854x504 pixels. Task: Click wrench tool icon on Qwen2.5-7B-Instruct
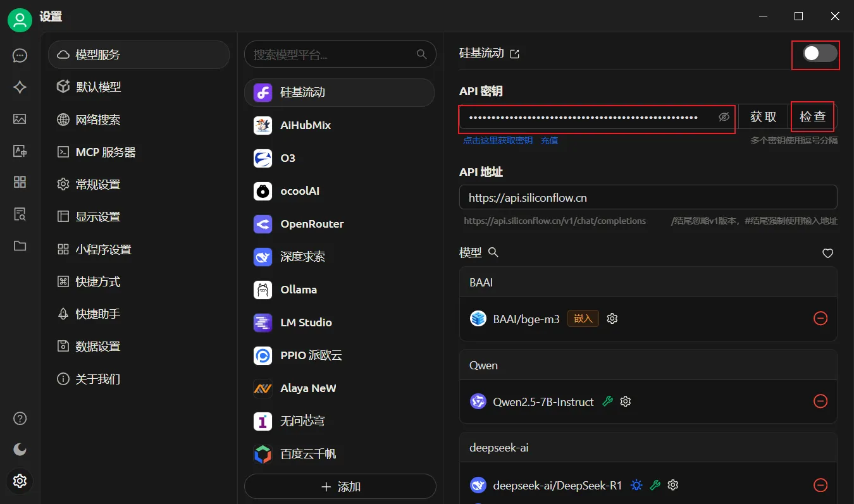(607, 402)
